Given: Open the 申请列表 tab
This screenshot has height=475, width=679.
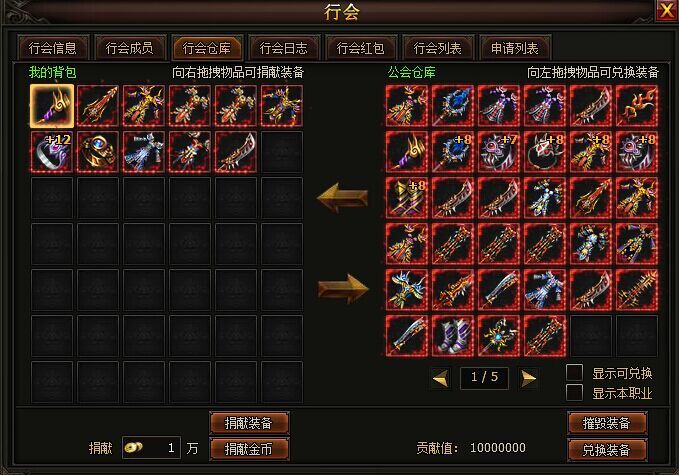Looking at the screenshot, I should point(515,48).
